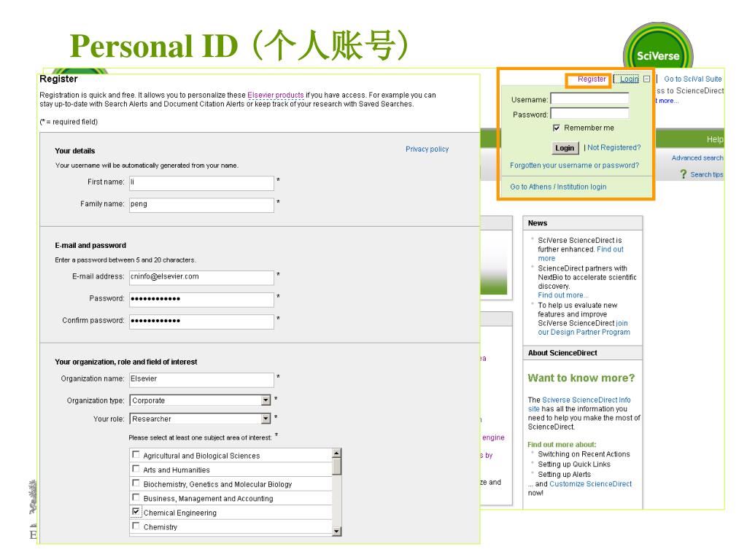The width and height of the screenshot is (747, 560).
Task: Click subject list scroll up arrow
Action: (x=337, y=453)
